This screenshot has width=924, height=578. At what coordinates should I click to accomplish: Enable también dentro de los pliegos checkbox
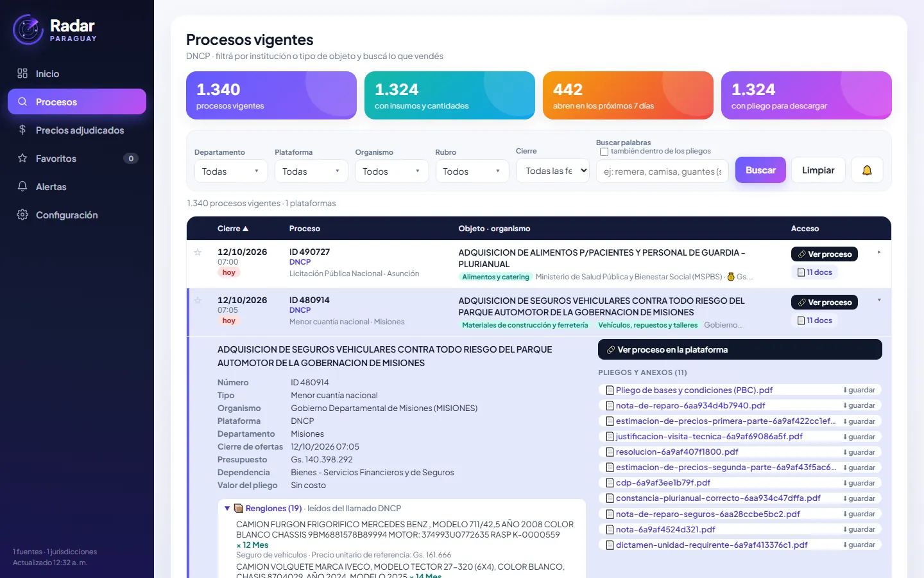coord(604,152)
